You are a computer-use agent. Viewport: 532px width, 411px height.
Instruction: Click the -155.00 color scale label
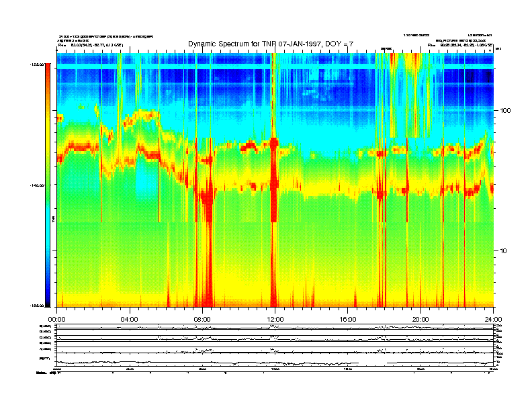click(x=37, y=306)
